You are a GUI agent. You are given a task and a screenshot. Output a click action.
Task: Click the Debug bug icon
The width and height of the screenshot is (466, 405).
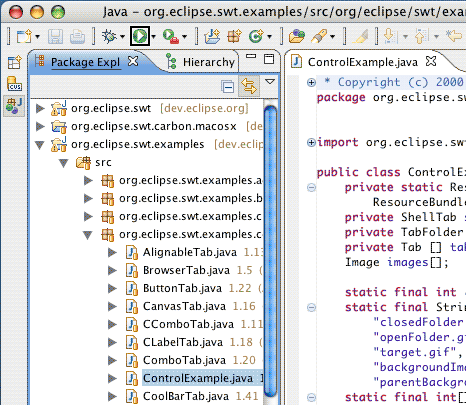(109, 36)
